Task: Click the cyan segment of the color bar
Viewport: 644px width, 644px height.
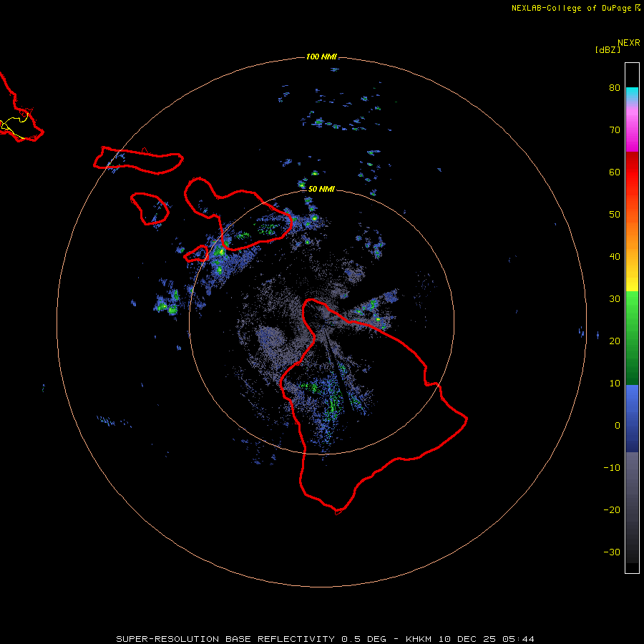Action: click(x=632, y=92)
